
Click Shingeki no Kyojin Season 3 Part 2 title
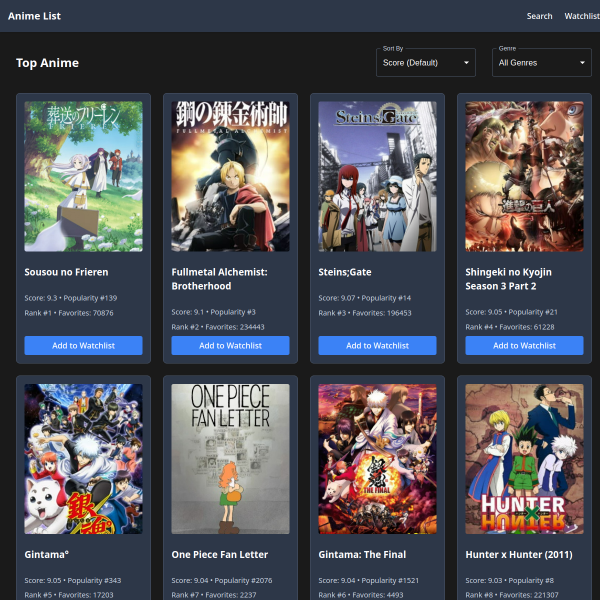point(508,279)
